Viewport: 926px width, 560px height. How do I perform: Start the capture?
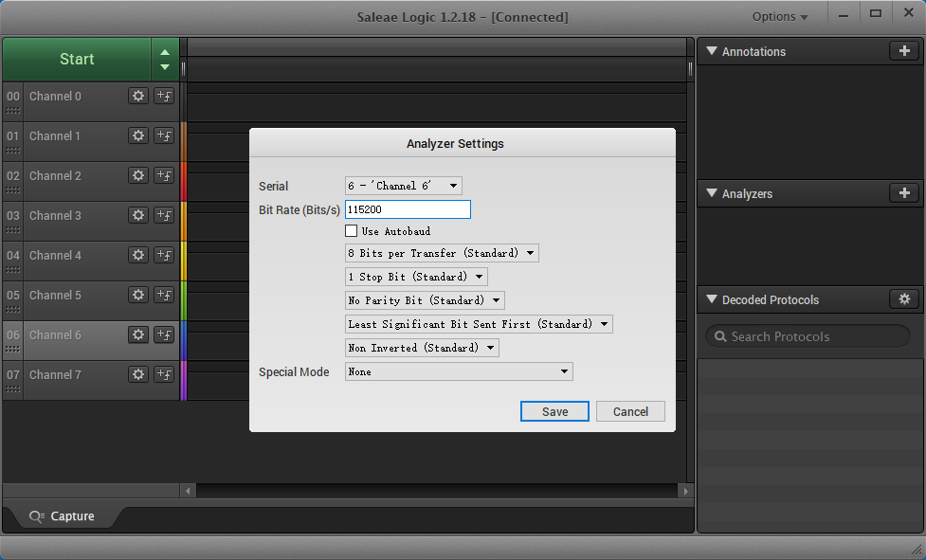pyautogui.click(x=77, y=59)
